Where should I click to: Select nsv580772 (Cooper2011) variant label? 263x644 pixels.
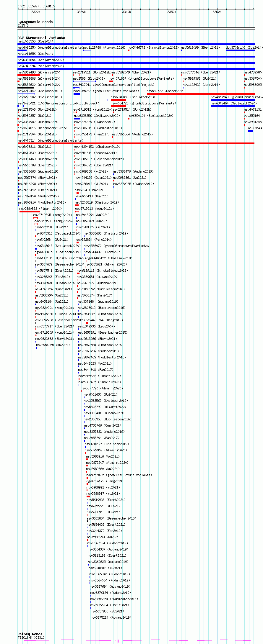(x=166, y=91)
